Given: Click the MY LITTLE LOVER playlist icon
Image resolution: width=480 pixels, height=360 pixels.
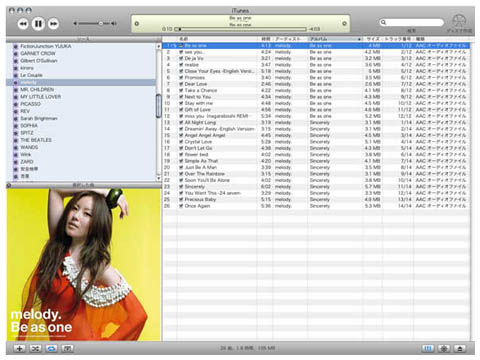Looking at the screenshot, I should 15,97.
